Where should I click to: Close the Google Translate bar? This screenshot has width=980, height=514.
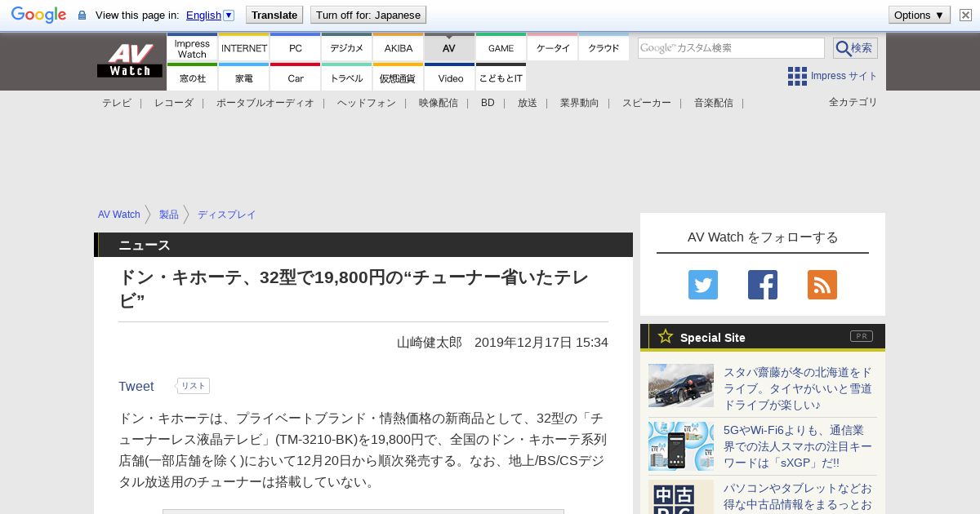[965, 16]
